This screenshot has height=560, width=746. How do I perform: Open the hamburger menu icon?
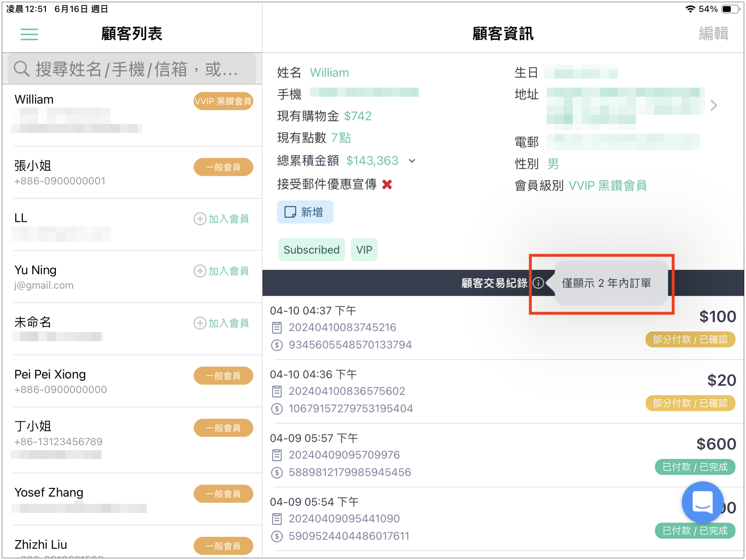[29, 34]
